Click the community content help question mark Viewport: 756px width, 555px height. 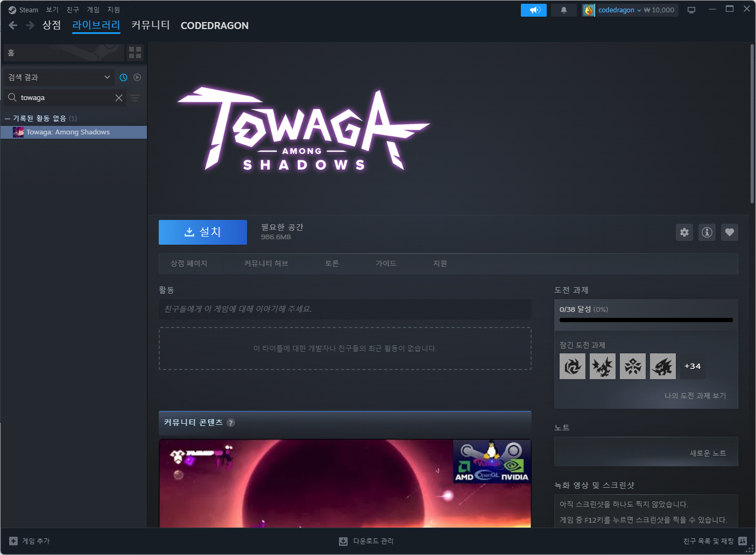(x=231, y=423)
